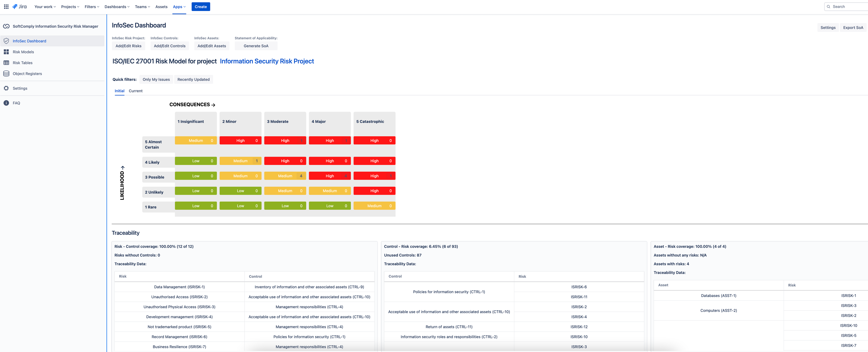Image resolution: width=868 pixels, height=352 pixels.
Task: Click the SoftComply shield icon
Action: coord(6,26)
